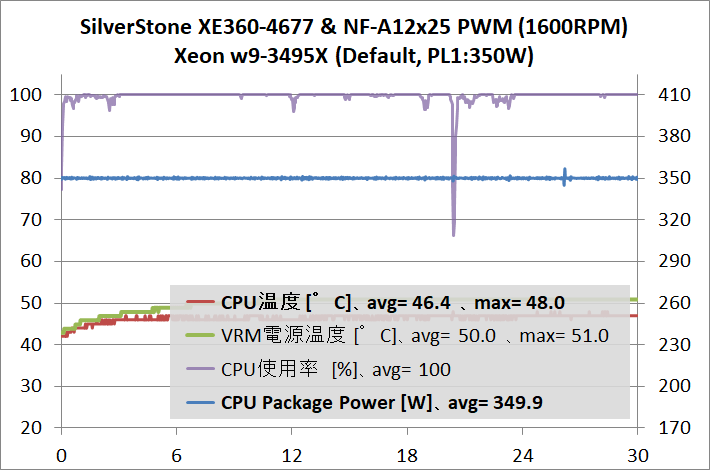
Task: Click the red CPU温度 legend line swatch
Action: tap(200, 302)
